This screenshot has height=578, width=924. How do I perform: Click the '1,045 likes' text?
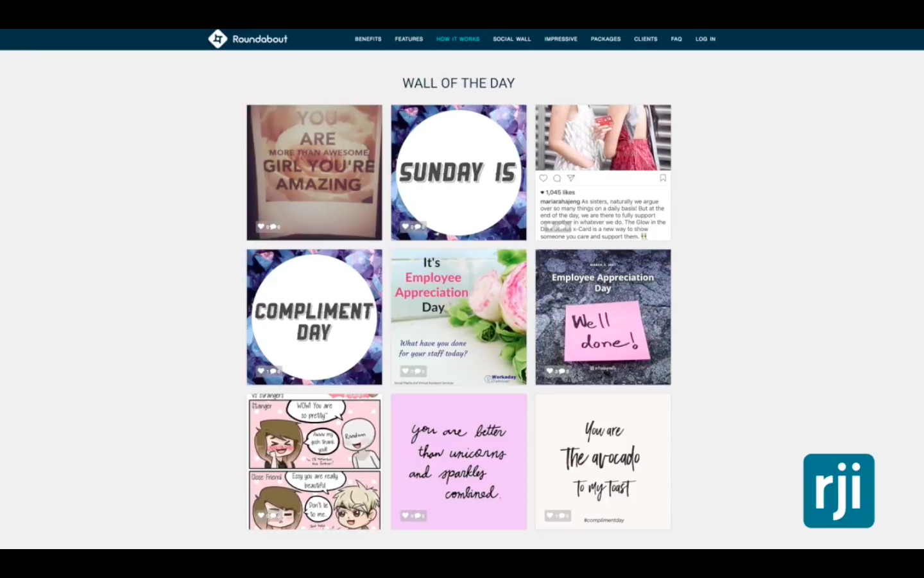560,193
